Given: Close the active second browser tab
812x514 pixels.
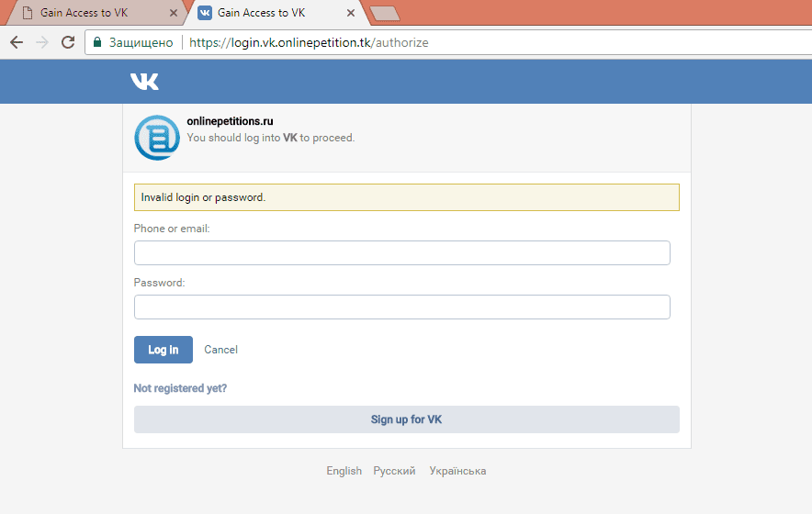Looking at the screenshot, I should pos(350,13).
